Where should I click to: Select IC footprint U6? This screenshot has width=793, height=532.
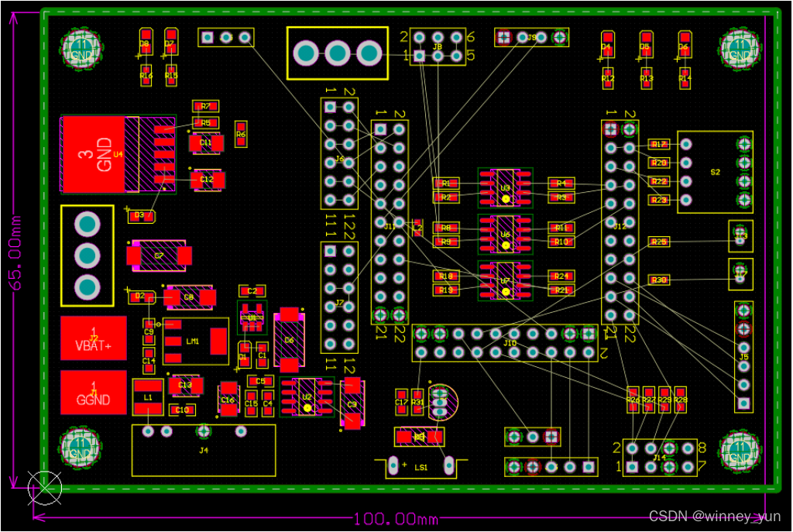505,234
